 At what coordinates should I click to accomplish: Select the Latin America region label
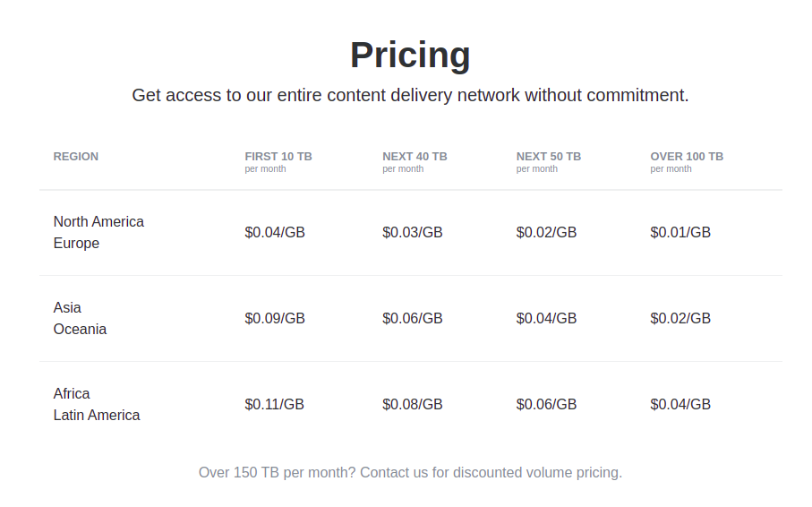coord(97,416)
